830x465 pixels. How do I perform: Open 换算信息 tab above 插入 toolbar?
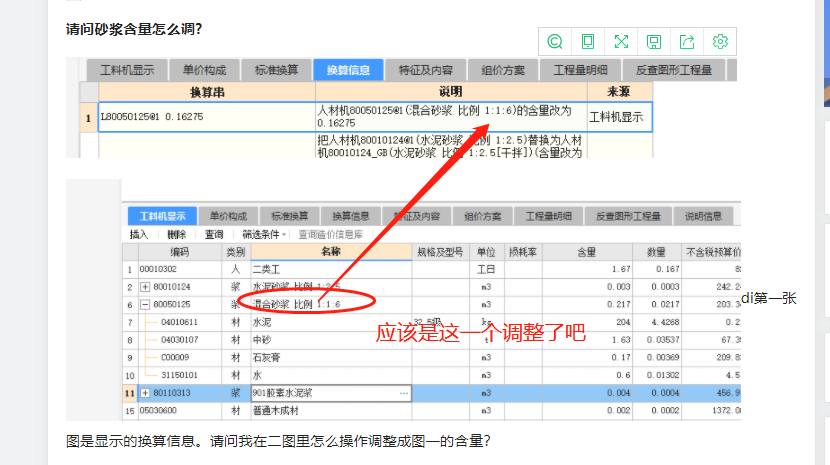350,216
